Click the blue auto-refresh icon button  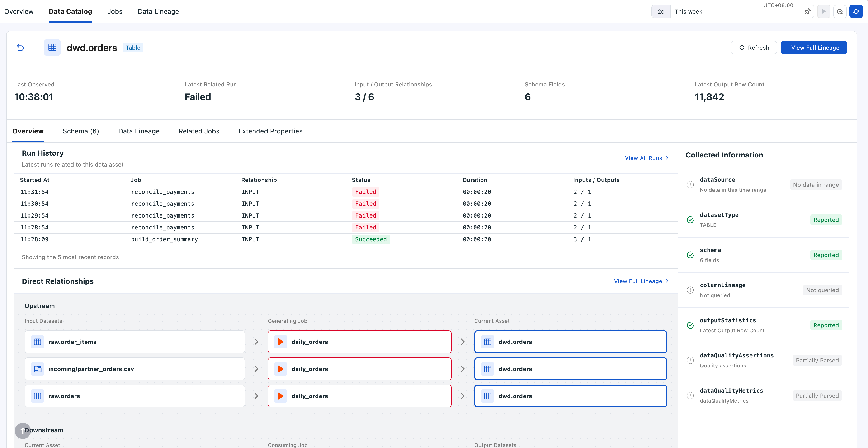(856, 11)
